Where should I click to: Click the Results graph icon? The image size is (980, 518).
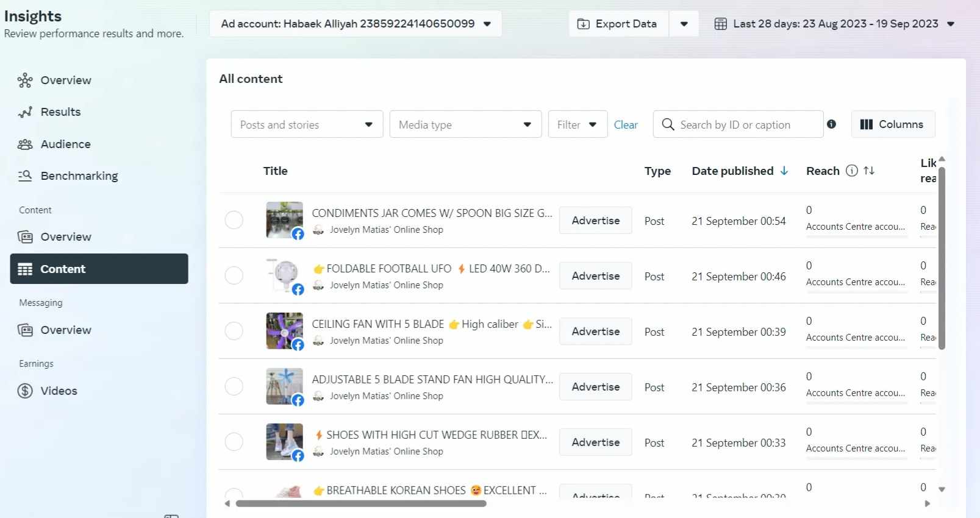tap(25, 112)
